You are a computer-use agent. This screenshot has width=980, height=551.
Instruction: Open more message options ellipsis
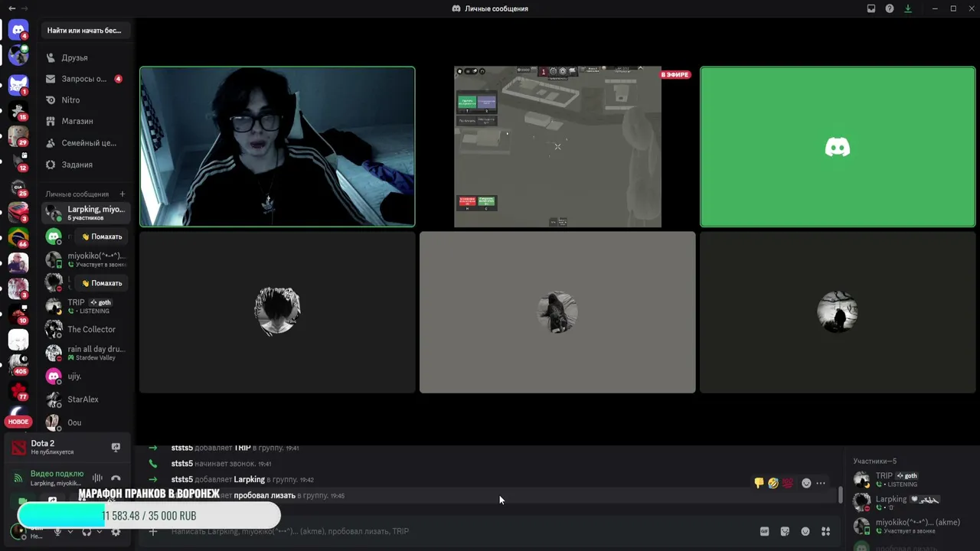click(x=821, y=483)
